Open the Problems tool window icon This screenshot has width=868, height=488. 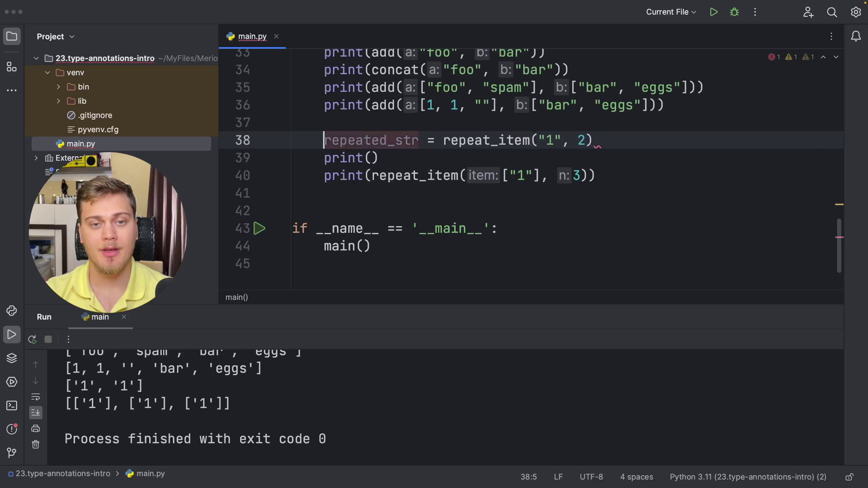click(x=12, y=429)
